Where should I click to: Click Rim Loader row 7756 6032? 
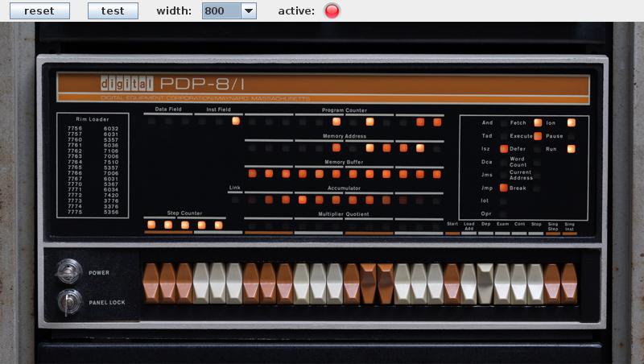tap(93, 128)
